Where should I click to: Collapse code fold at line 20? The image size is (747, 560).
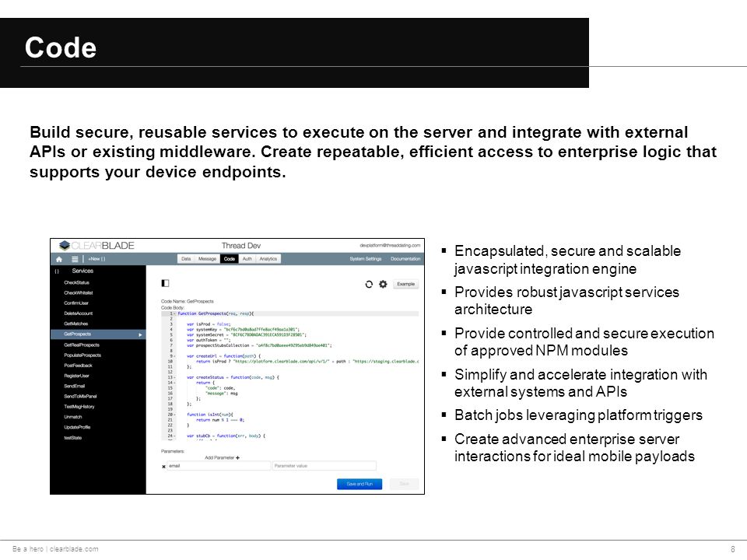coord(174,415)
